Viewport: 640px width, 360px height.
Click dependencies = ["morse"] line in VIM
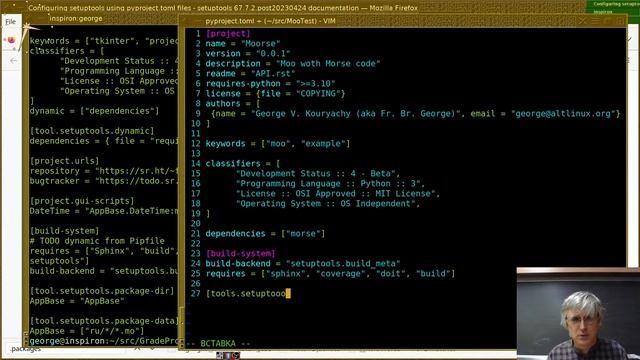pyautogui.click(x=265, y=233)
